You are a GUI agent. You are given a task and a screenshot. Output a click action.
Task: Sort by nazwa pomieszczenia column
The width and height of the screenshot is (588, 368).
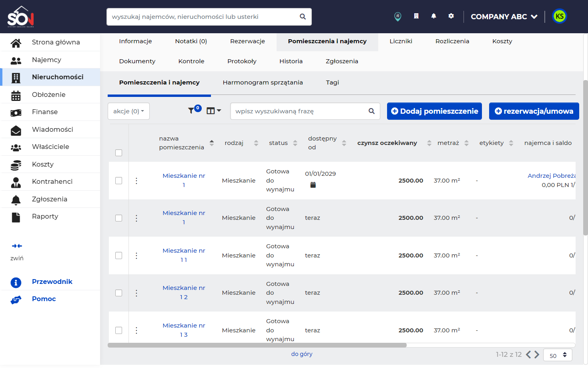[x=212, y=143]
